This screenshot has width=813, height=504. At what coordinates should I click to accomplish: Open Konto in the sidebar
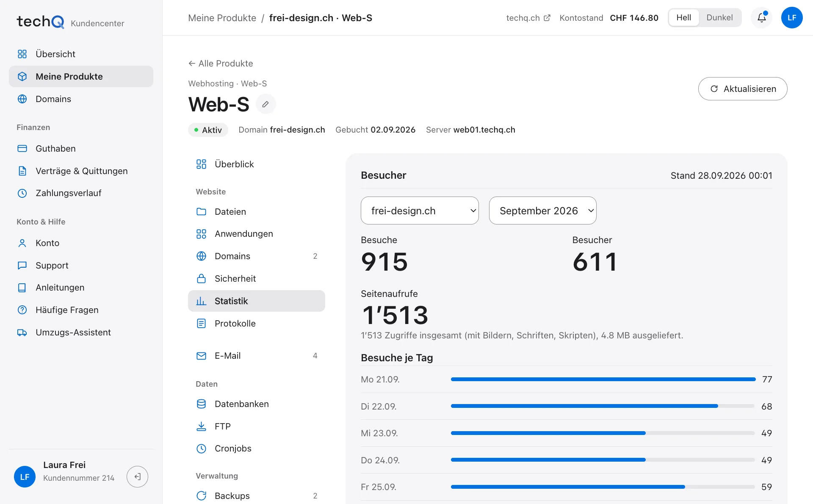[81, 243]
